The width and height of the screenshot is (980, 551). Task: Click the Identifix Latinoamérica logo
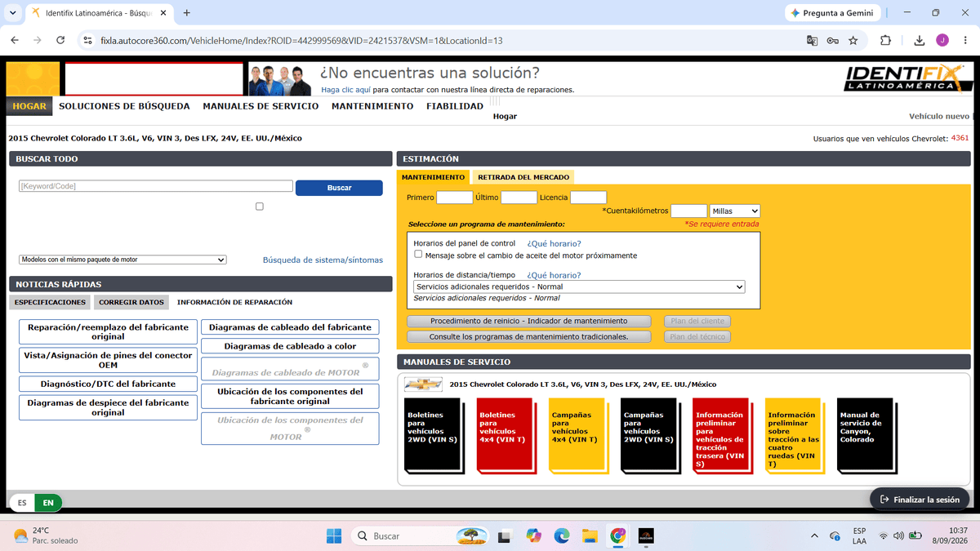tap(909, 79)
